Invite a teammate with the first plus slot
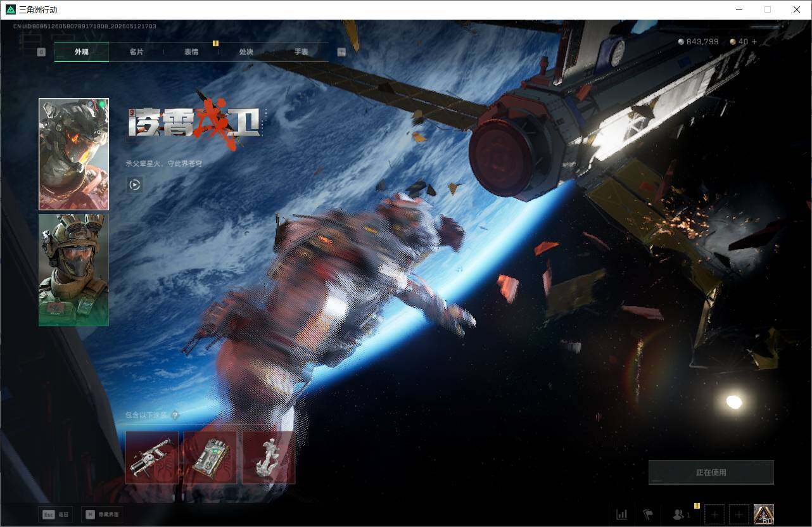The height and width of the screenshot is (527, 812). pos(714,514)
